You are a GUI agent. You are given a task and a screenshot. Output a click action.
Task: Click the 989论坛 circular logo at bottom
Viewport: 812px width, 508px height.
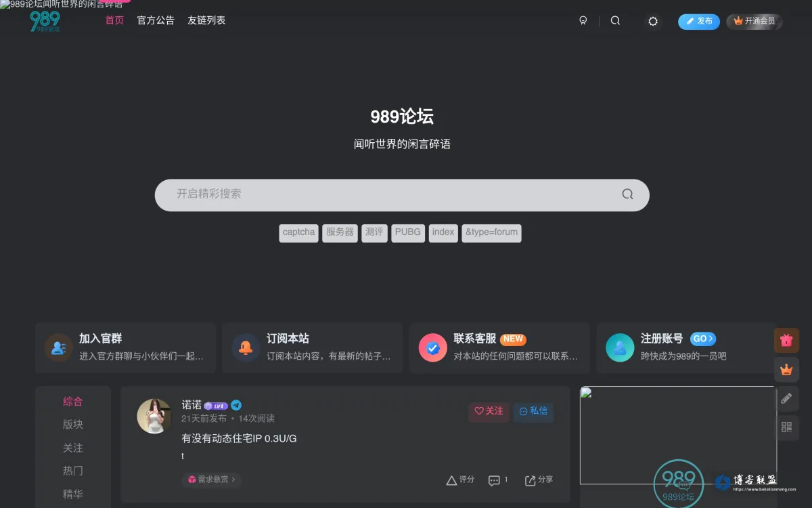click(678, 484)
